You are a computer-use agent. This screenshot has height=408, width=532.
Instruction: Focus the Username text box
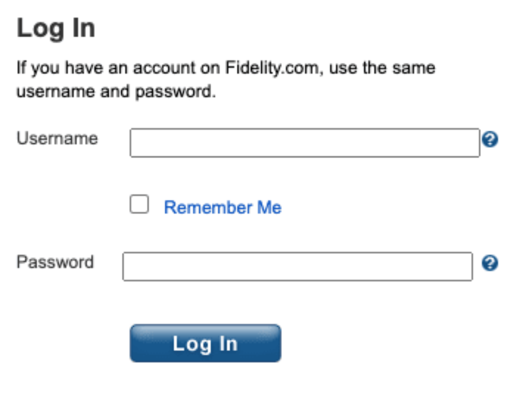coord(304,143)
